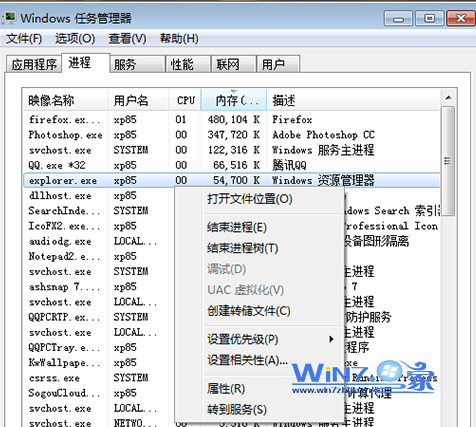476x427 pixels.
Task: Open the 帮助(H) menu
Action: [x=179, y=39]
